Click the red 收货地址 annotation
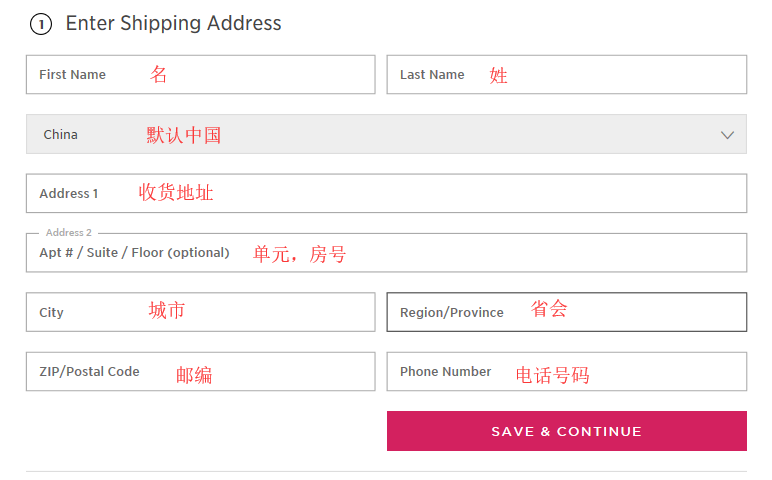Image resolution: width=772 pixels, height=480 pixels. [176, 193]
